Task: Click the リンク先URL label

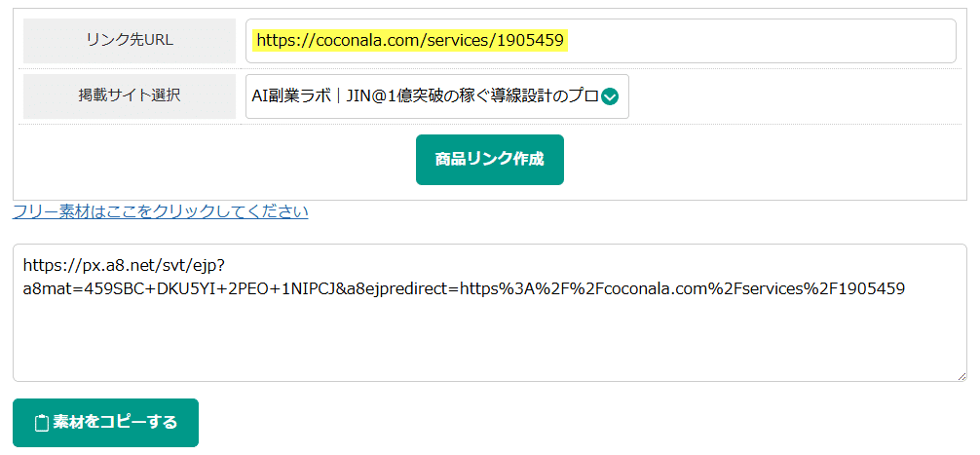Action: (130, 41)
